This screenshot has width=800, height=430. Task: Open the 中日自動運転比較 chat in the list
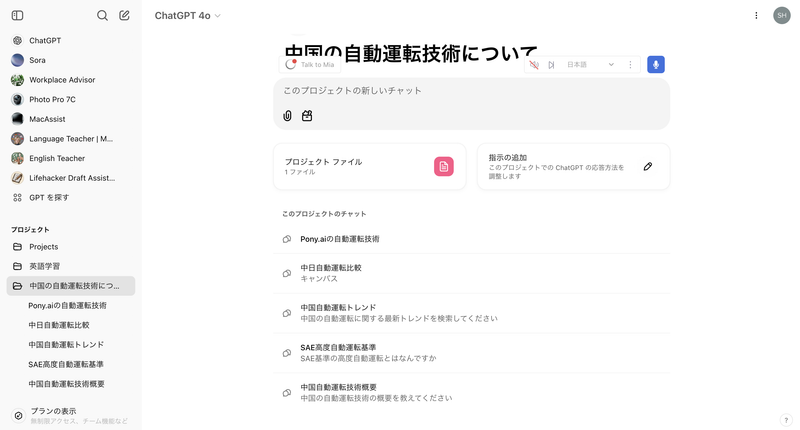[471, 273]
